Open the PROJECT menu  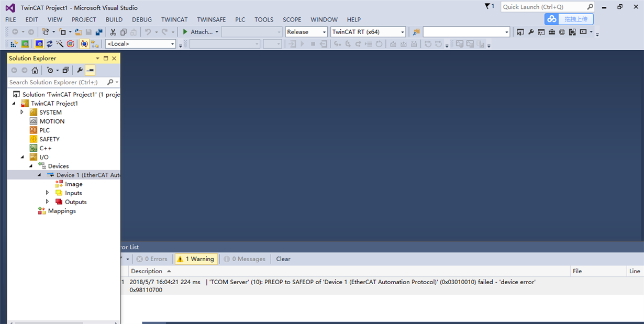(84, 19)
